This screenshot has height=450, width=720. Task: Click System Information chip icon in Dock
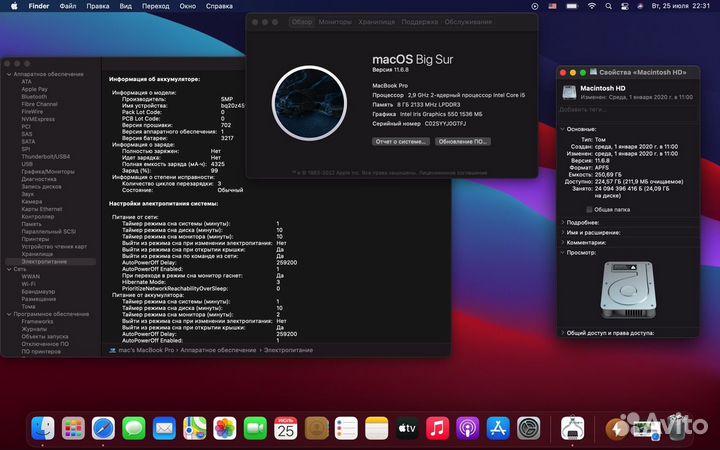572,428
